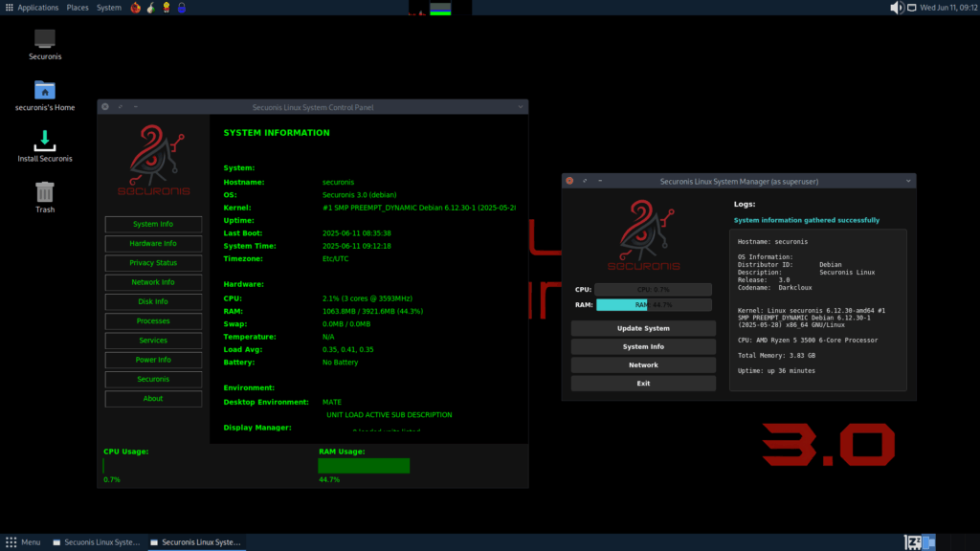Close the Securonis Linux System Manager window
Image resolution: width=980 pixels, height=551 pixels.
click(569, 181)
